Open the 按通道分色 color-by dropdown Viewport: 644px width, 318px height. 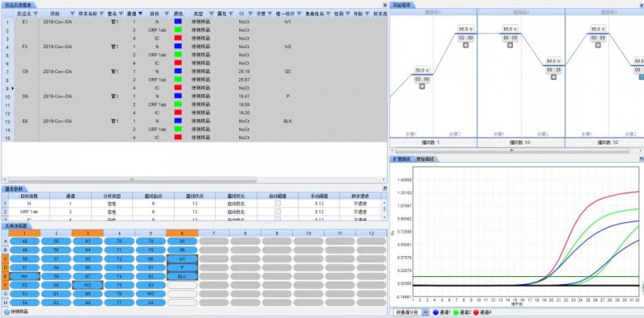pyautogui.click(x=411, y=312)
